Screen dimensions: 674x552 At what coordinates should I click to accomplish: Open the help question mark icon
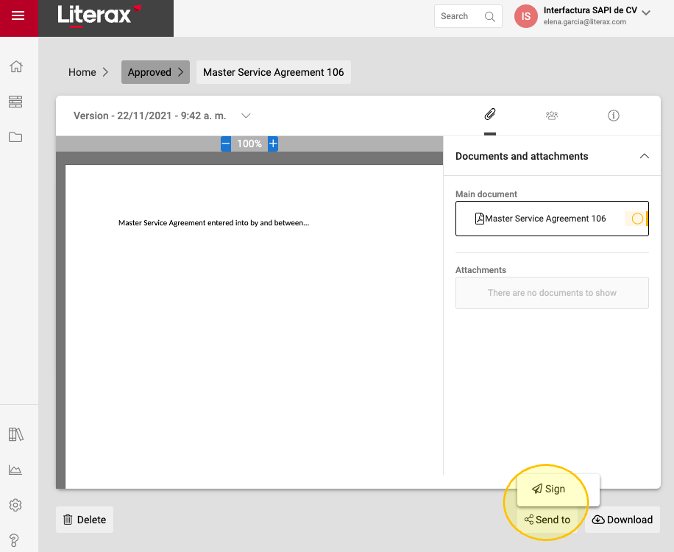coord(14,540)
